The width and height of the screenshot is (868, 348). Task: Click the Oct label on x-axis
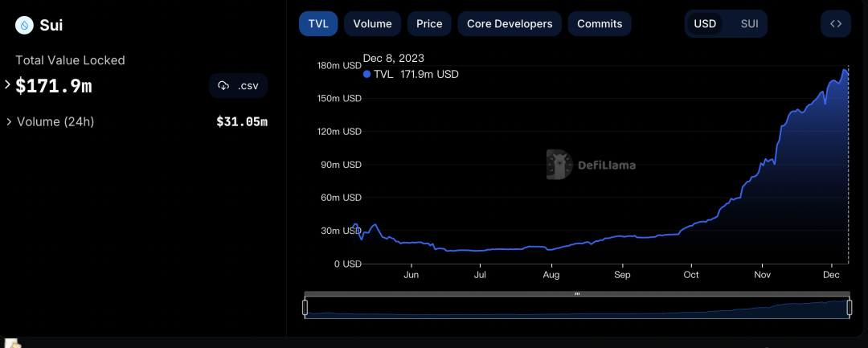[691, 275]
